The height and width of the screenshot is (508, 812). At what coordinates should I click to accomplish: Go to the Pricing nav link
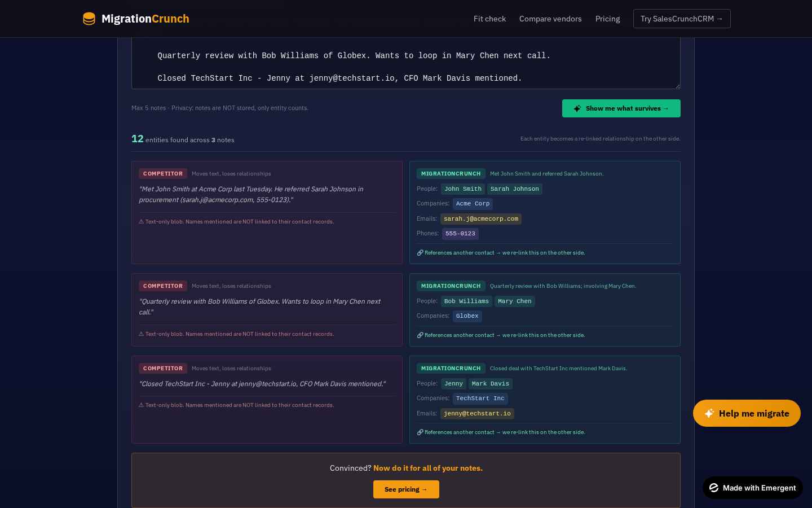[607, 19]
